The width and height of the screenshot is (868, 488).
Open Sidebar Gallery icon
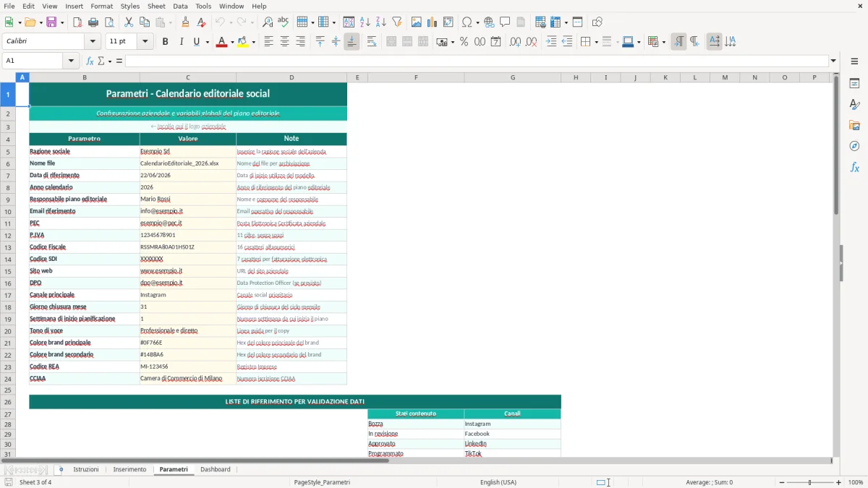[x=854, y=126]
